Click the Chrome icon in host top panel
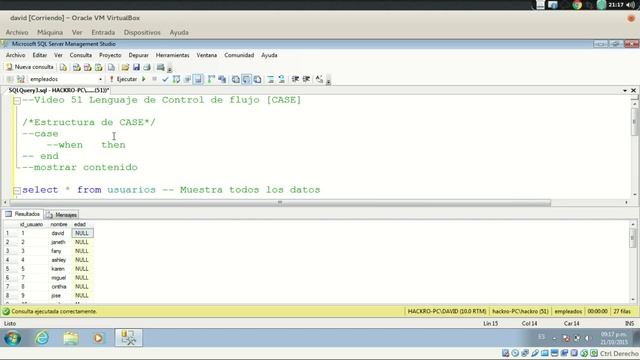640x360 pixels. pyautogui.click(x=577, y=5)
